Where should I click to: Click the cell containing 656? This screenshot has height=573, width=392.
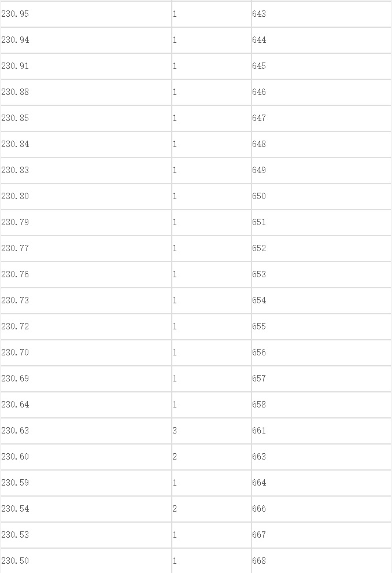(x=321, y=352)
